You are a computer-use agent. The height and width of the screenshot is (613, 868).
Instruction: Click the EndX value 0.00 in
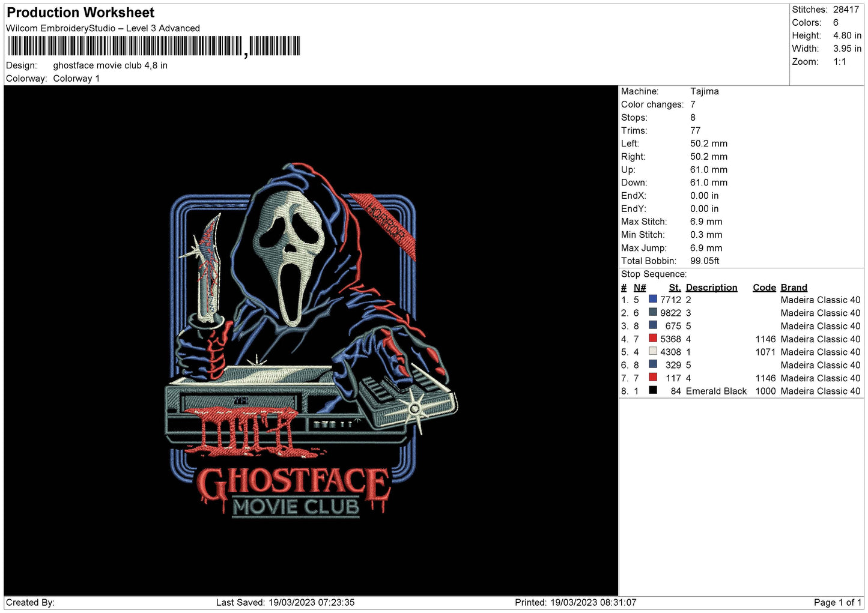tap(704, 196)
